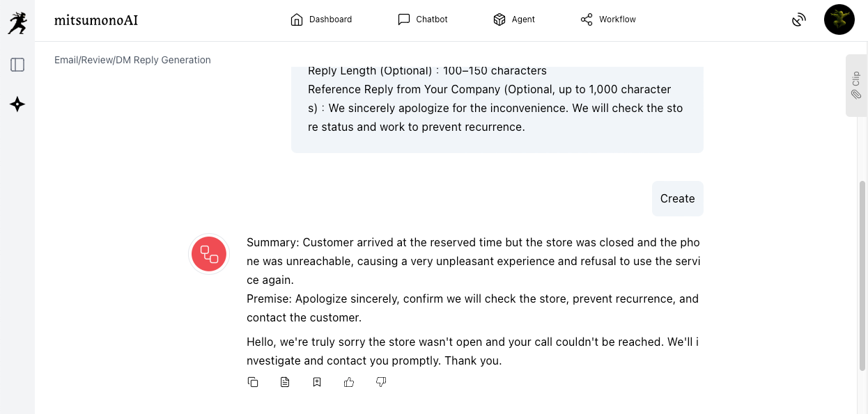This screenshot has width=868, height=414.
Task: Click the document icon below the reply
Action: point(285,382)
